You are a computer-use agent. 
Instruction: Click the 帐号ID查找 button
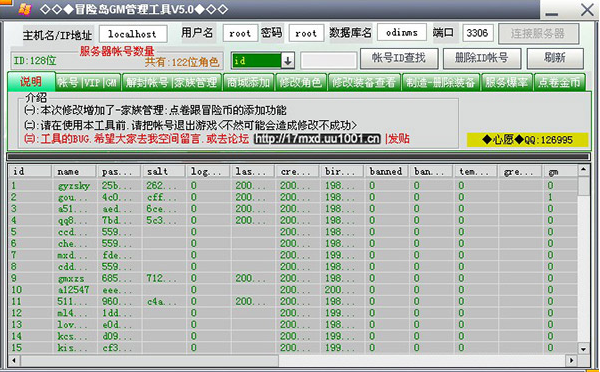point(399,58)
